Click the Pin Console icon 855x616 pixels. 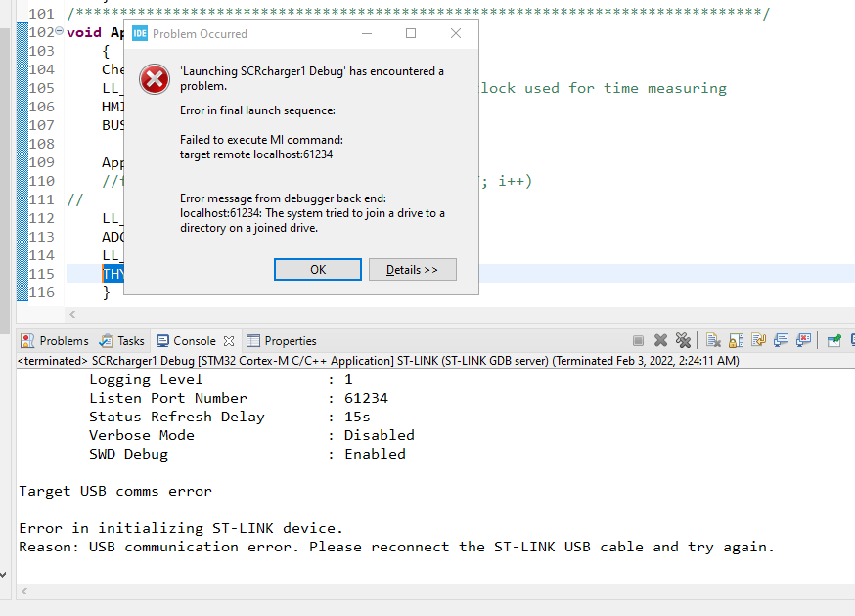834,341
